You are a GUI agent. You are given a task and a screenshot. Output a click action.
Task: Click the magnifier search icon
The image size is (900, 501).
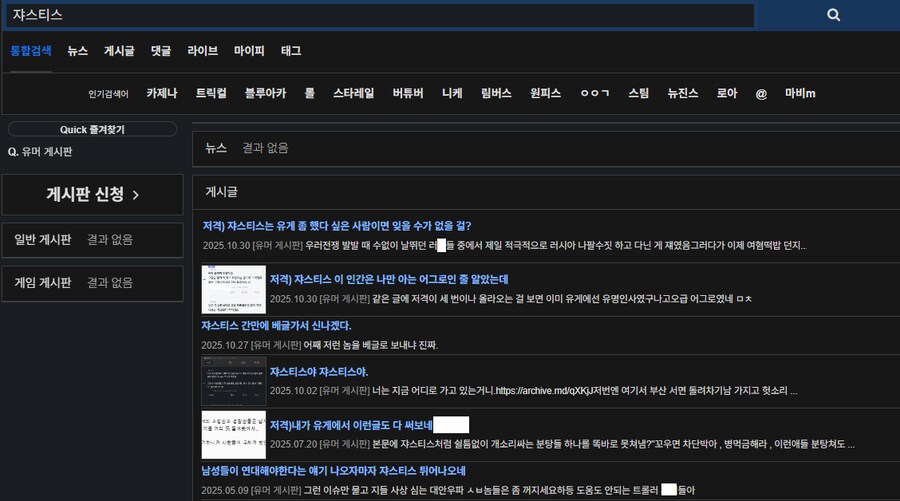(833, 15)
